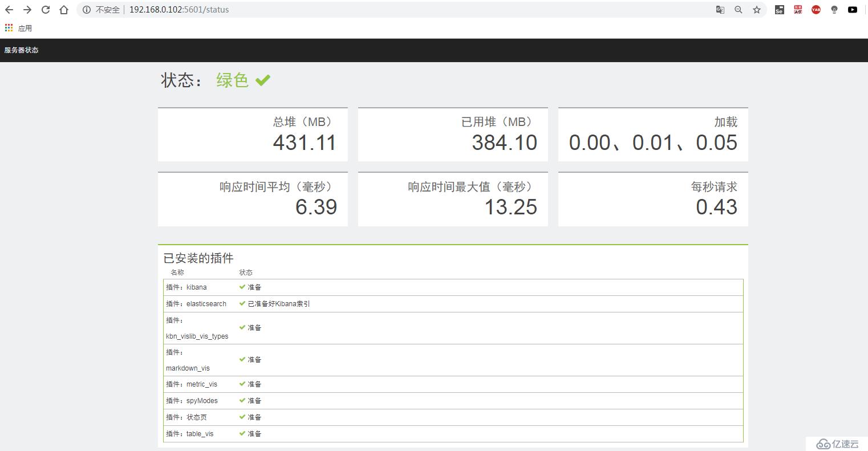The image size is (868, 451).
Task: Select the kbn_vislib_vis_types plugin name
Action: tap(197, 336)
